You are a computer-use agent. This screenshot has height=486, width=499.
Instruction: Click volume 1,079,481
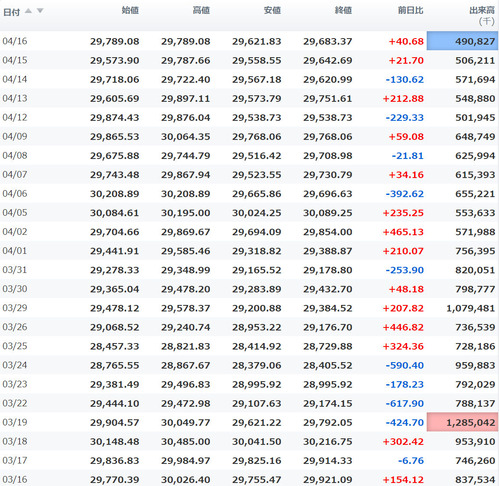[x=471, y=308]
